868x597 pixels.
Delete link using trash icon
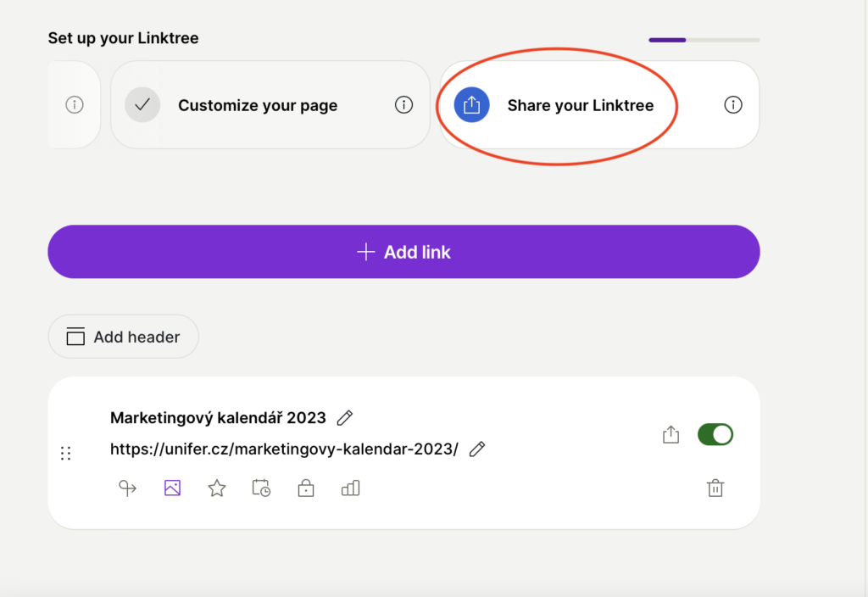pos(715,488)
